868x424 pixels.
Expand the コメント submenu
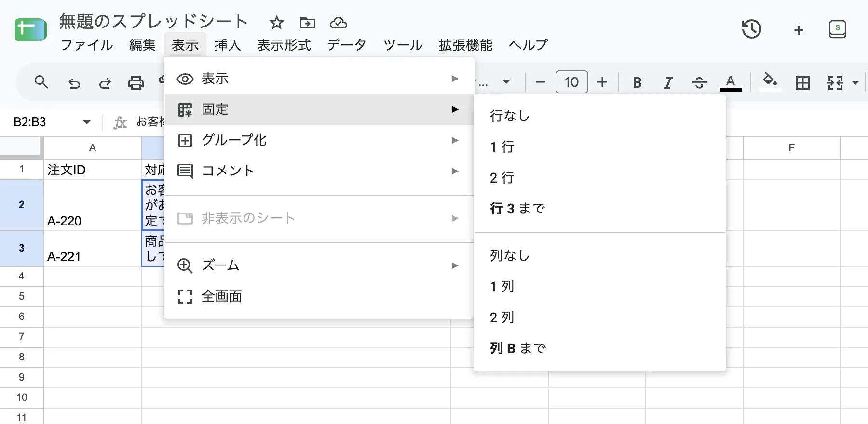(319, 171)
